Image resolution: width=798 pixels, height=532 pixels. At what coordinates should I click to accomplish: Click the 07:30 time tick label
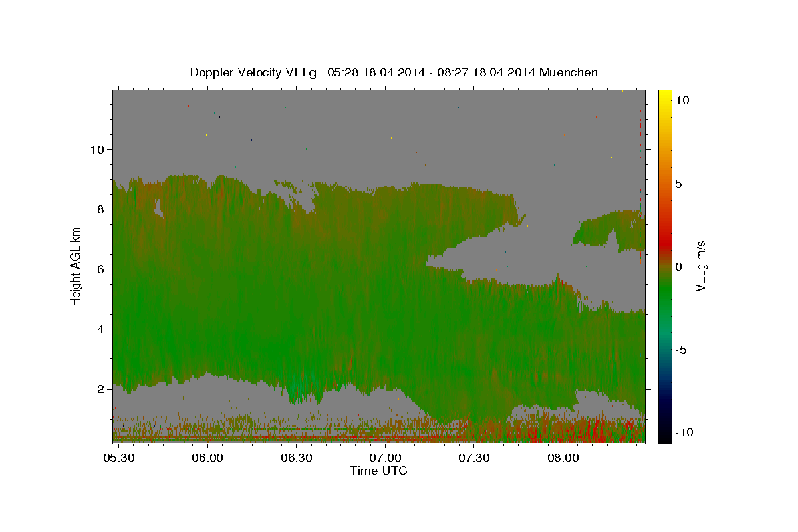474,458
